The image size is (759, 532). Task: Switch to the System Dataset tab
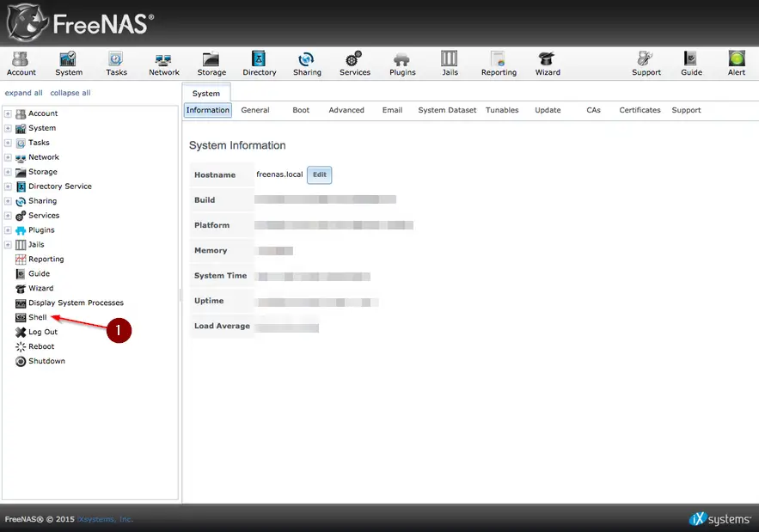coord(447,110)
